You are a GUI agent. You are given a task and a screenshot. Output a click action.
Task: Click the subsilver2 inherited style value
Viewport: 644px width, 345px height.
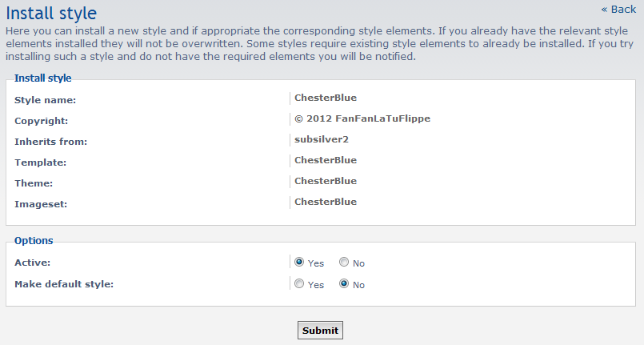(x=322, y=139)
